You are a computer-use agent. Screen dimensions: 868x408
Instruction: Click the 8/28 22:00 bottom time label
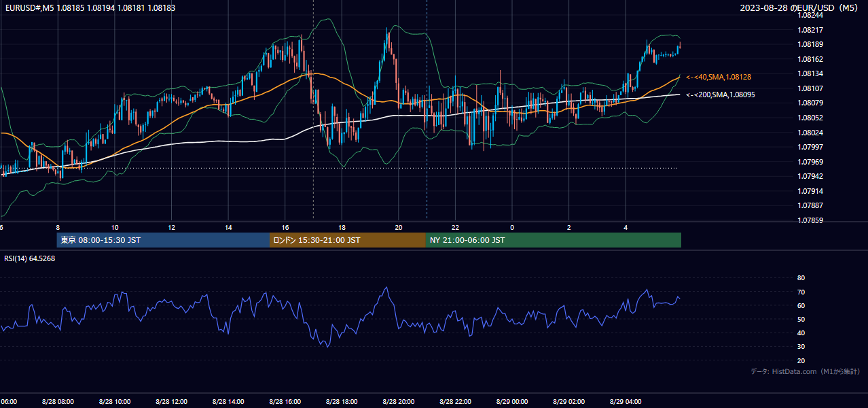(x=455, y=402)
